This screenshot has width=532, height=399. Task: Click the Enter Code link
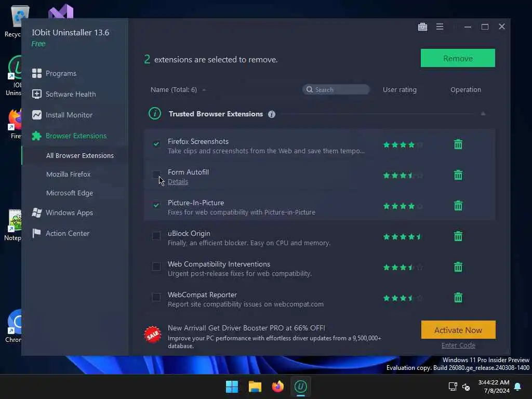pos(458,345)
